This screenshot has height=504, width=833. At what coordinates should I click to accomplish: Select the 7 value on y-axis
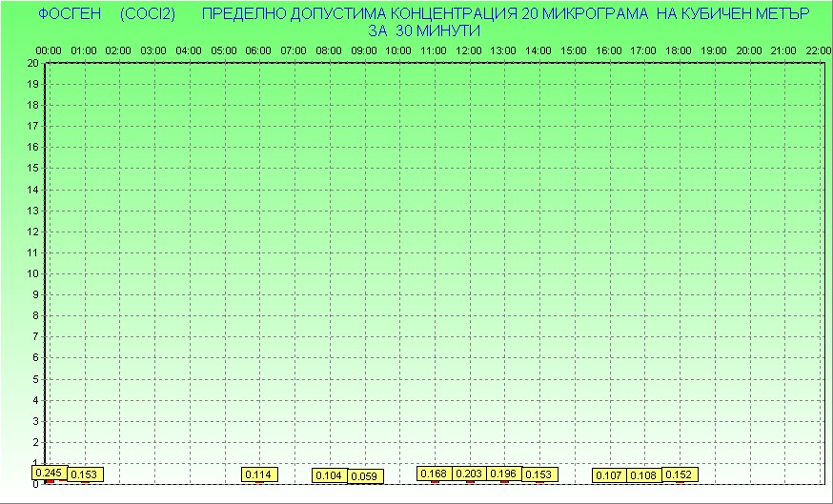[35, 336]
